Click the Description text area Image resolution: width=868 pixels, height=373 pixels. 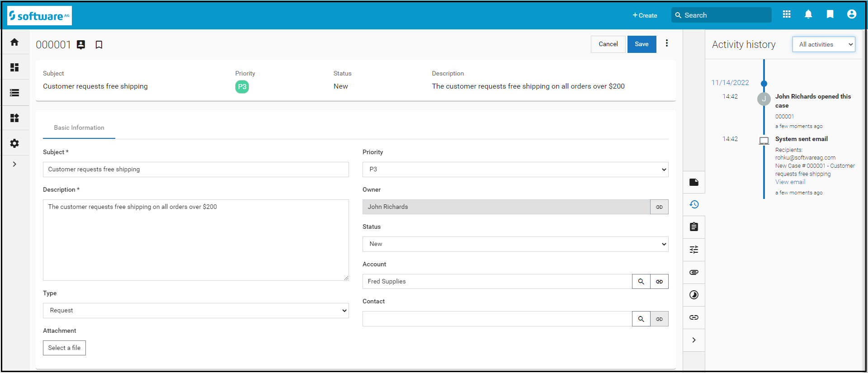point(196,240)
